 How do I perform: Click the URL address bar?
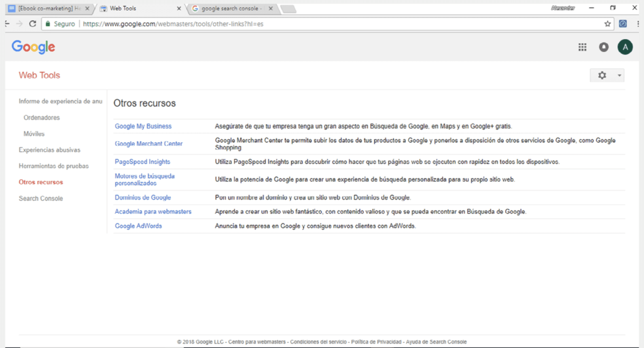point(324,24)
